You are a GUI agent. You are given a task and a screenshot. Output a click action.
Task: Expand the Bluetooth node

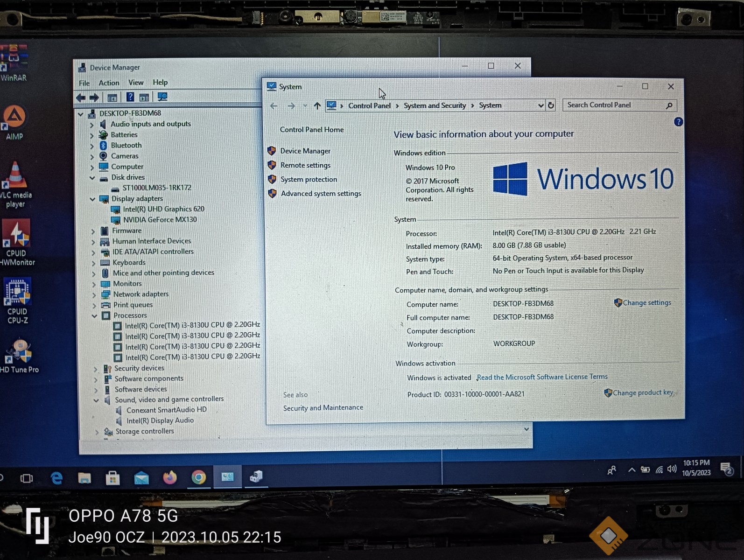(92, 147)
